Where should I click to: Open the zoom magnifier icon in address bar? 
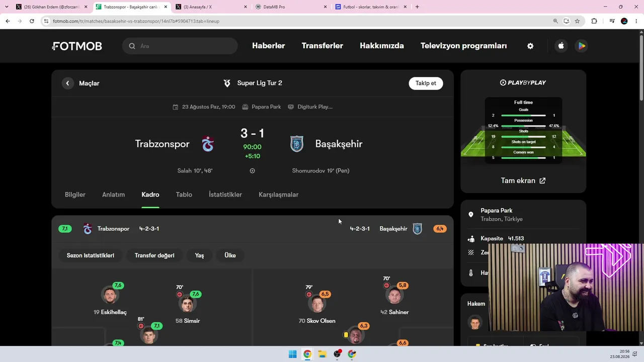point(555,21)
